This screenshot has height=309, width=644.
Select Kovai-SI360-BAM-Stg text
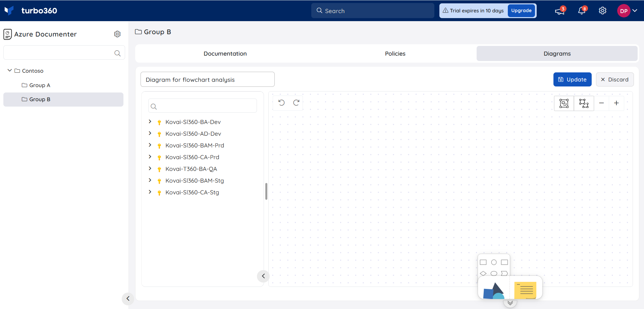[x=195, y=181]
